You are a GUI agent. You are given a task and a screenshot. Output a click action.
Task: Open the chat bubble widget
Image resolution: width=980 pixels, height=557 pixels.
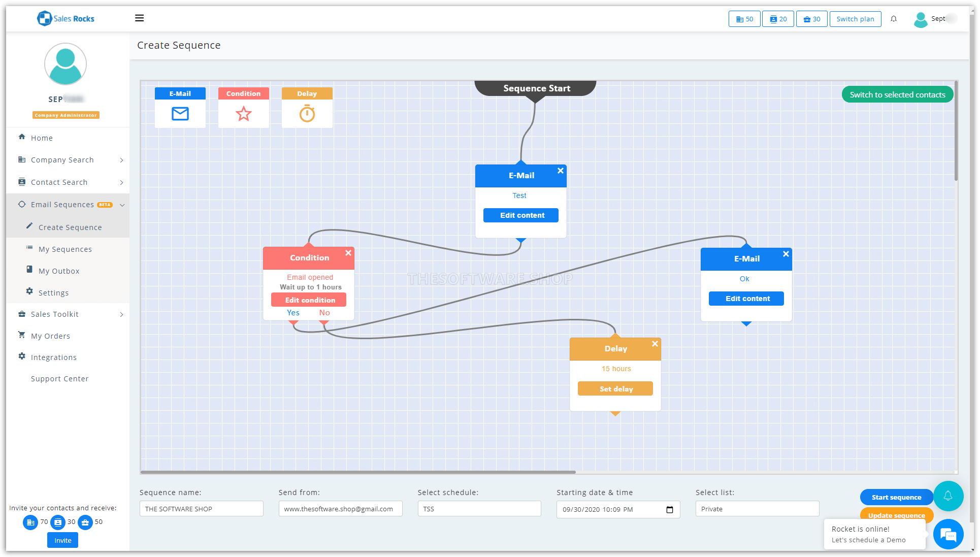948,534
